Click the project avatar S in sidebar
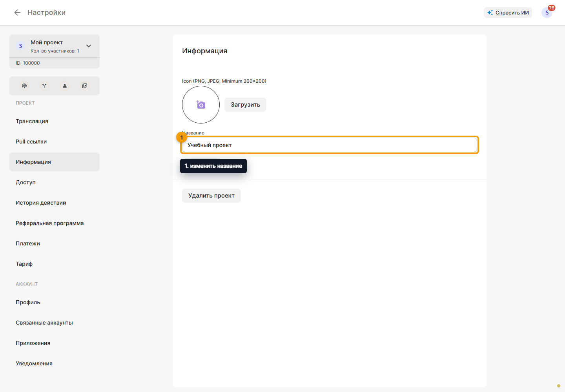 (21, 46)
